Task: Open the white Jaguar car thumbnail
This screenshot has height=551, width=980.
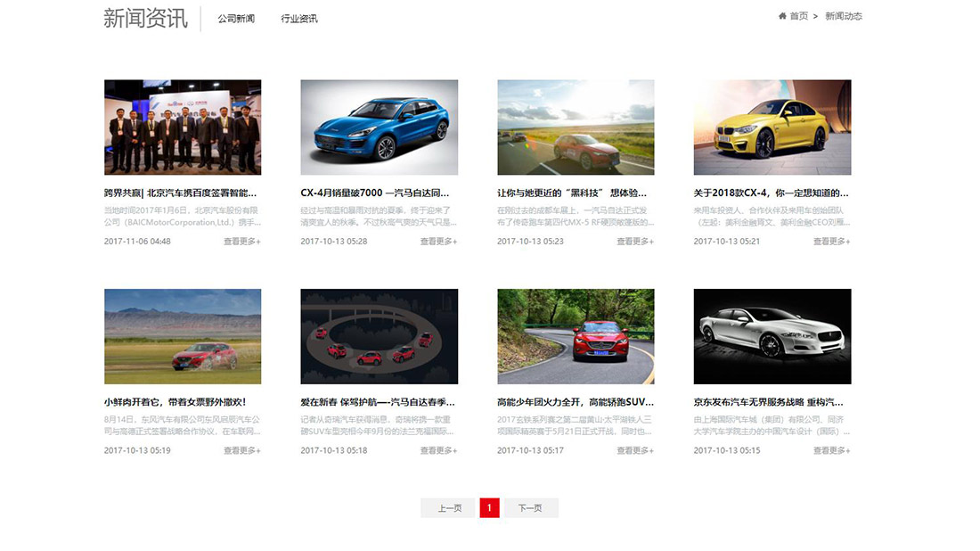Action: click(x=772, y=336)
